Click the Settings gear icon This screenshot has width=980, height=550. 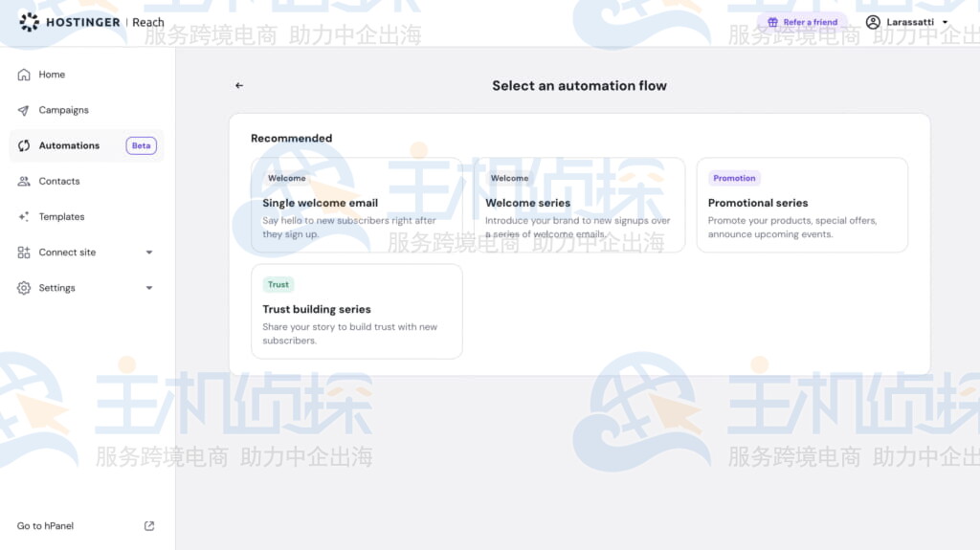[24, 288]
